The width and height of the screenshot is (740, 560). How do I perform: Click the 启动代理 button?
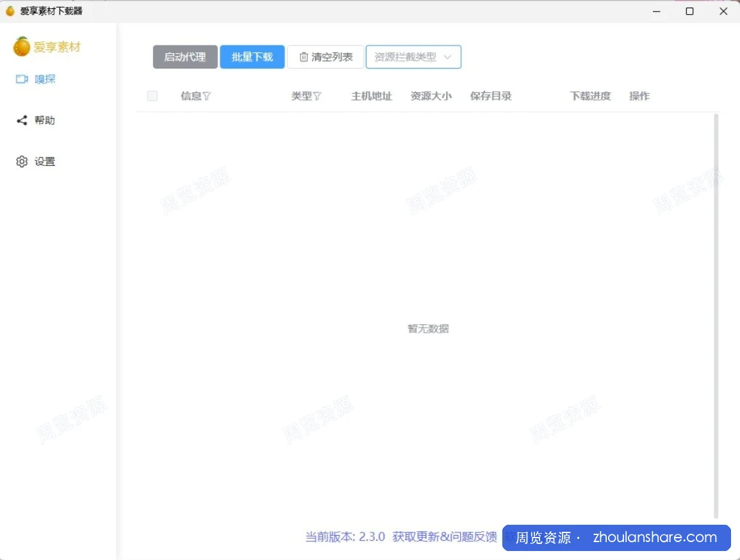coord(185,57)
